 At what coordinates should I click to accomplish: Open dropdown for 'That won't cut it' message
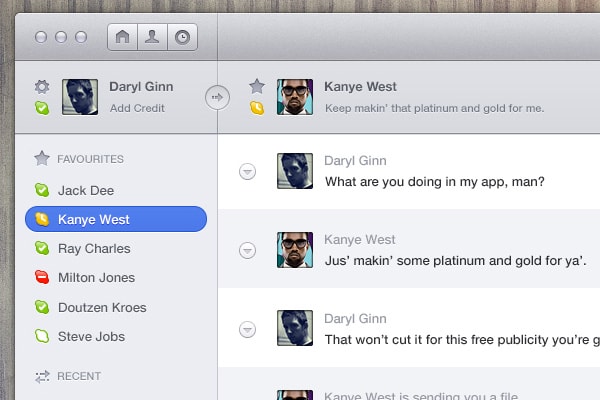247,330
